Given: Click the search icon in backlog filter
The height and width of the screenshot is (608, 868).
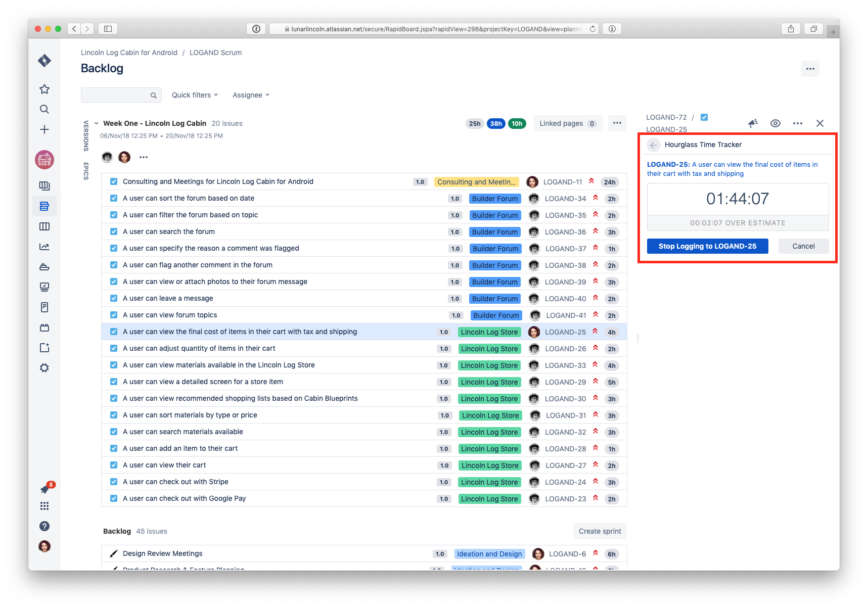Looking at the screenshot, I should click(154, 96).
